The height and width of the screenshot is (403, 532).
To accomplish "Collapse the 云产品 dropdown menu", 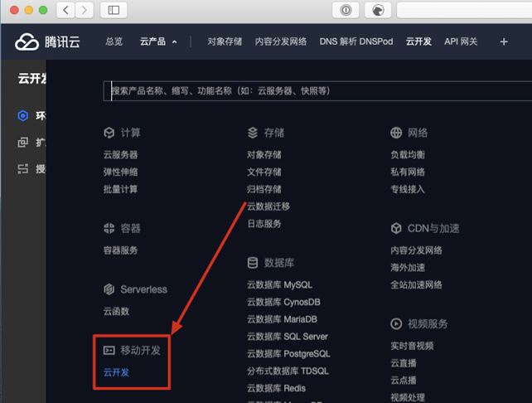I will (x=158, y=41).
